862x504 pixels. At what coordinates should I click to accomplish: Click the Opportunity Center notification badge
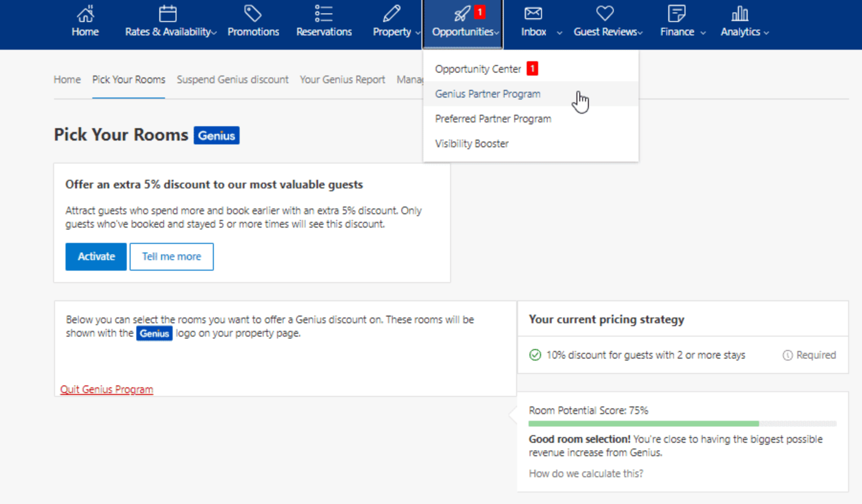(532, 68)
